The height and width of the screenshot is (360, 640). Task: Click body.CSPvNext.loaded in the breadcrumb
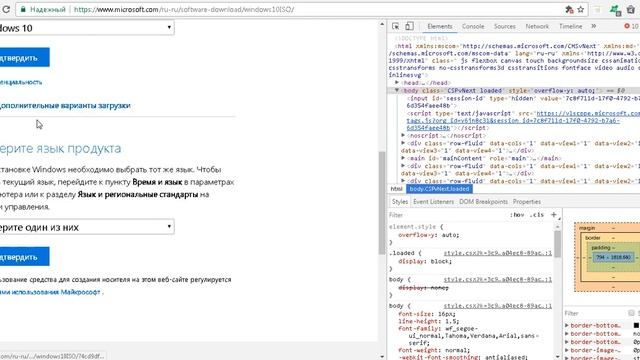click(439, 189)
